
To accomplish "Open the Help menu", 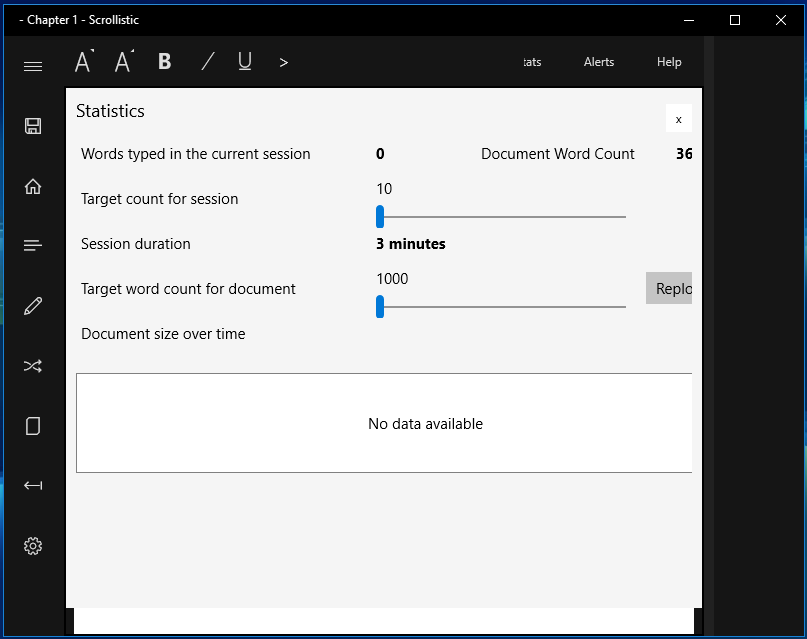I will (669, 62).
